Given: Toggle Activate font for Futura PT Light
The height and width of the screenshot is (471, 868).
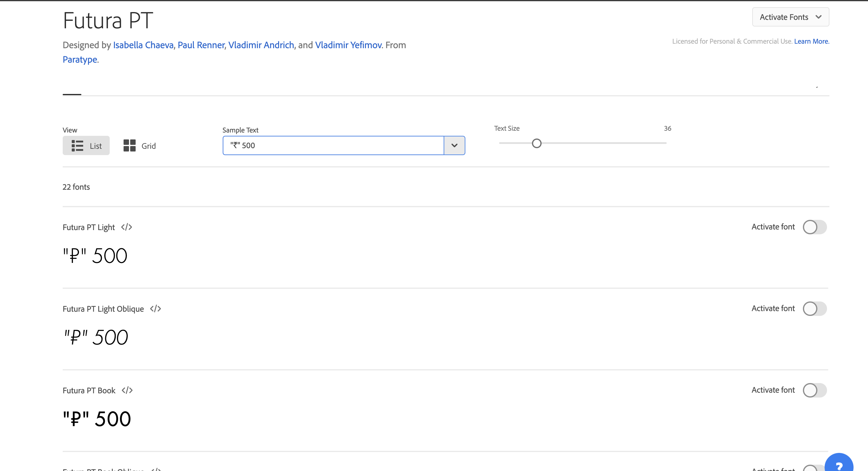Looking at the screenshot, I should [814, 227].
